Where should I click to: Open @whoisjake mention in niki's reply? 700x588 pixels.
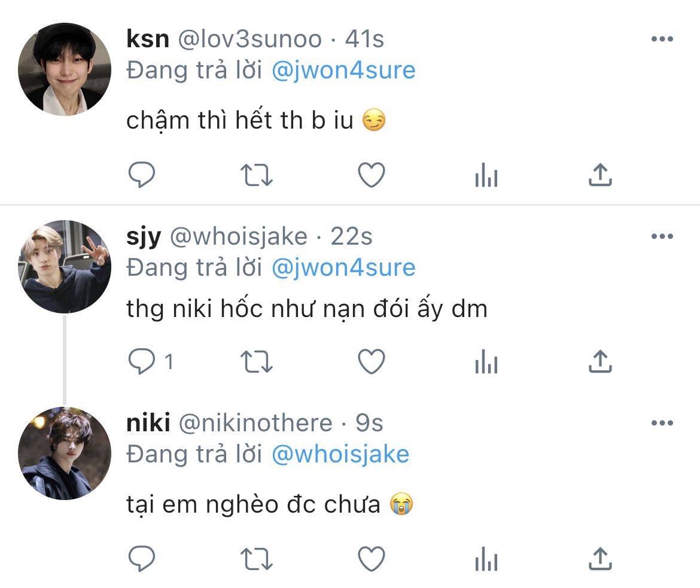click(x=340, y=455)
